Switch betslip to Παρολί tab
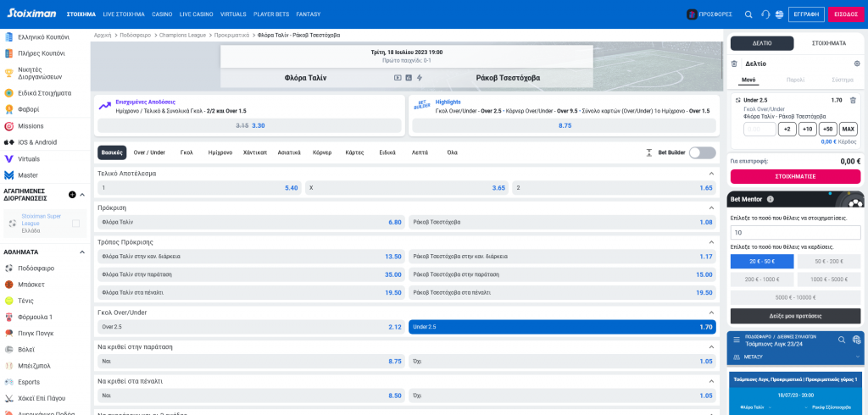Image resolution: width=868 pixels, height=415 pixels. (795, 80)
